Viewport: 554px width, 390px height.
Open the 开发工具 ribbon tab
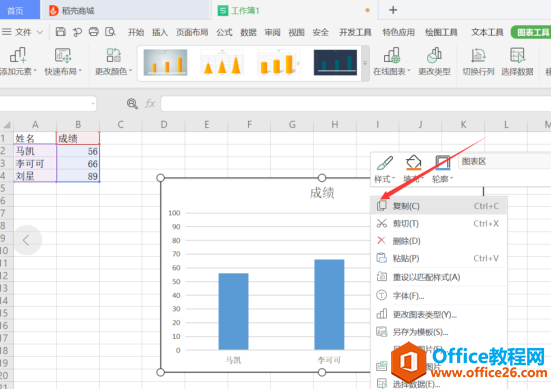(355, 32)
